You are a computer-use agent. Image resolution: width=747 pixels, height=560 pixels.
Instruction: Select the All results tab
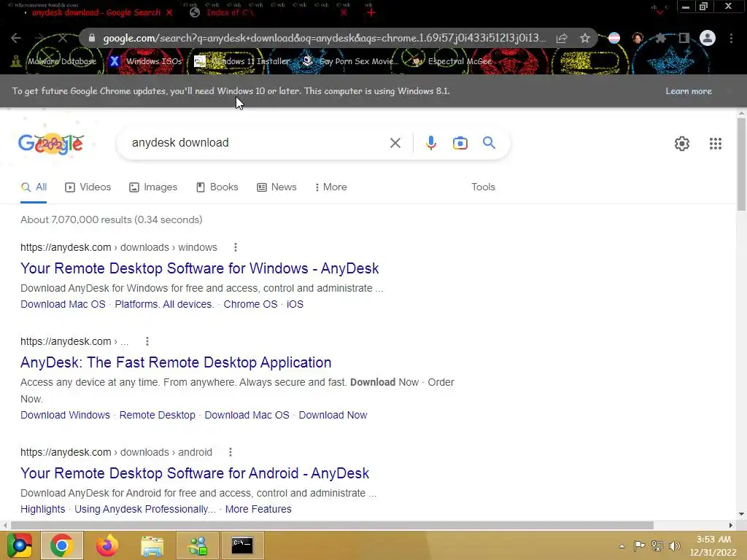pyautogui.click(x=34, y=187)
